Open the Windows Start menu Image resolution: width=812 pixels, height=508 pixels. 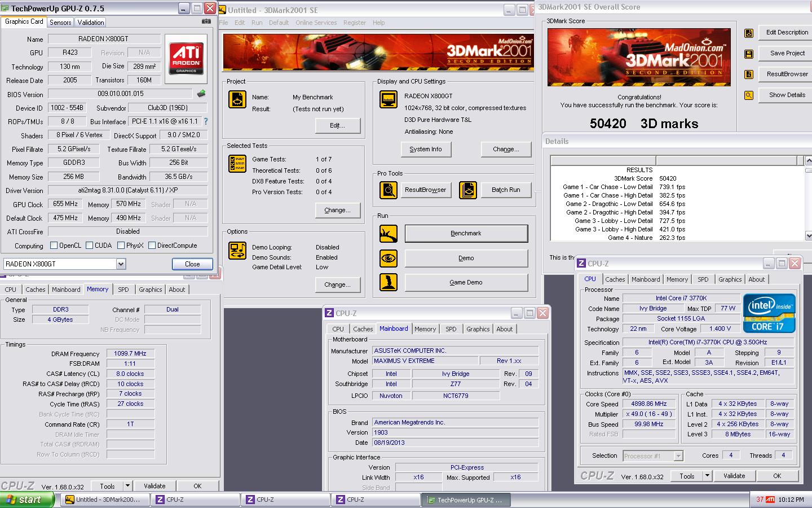27,500
